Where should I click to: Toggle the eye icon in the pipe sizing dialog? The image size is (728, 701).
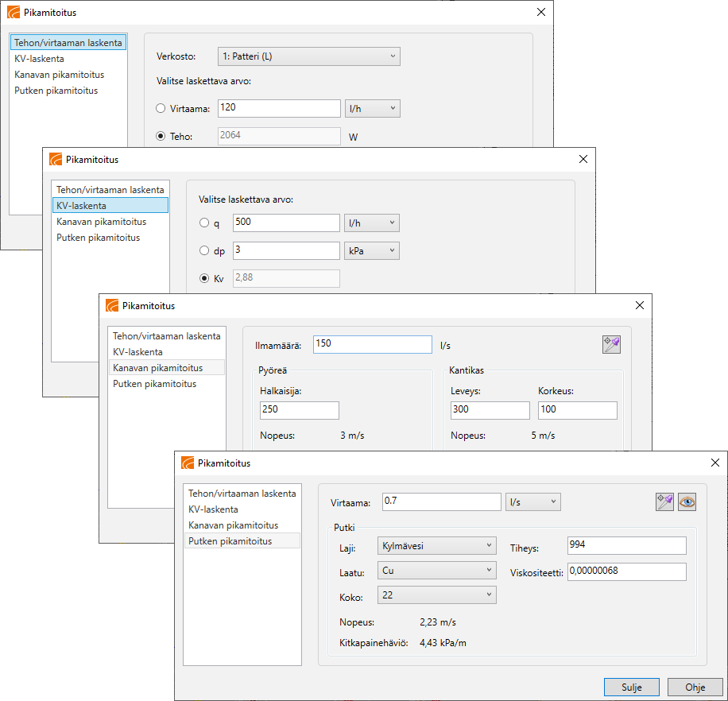point(687,502)
